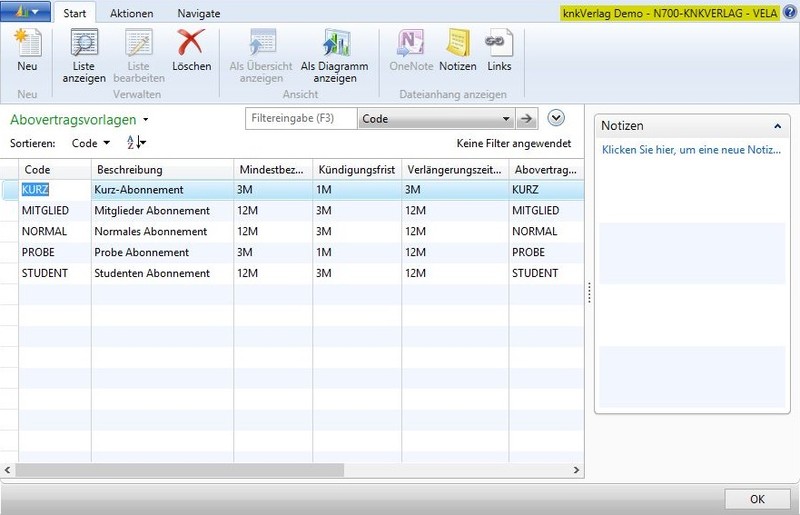Image resolution: width=800 pixels, height=515 pixels.
Task: Click MITGLIED in the Abovertrag column
Action: (546, 210)
